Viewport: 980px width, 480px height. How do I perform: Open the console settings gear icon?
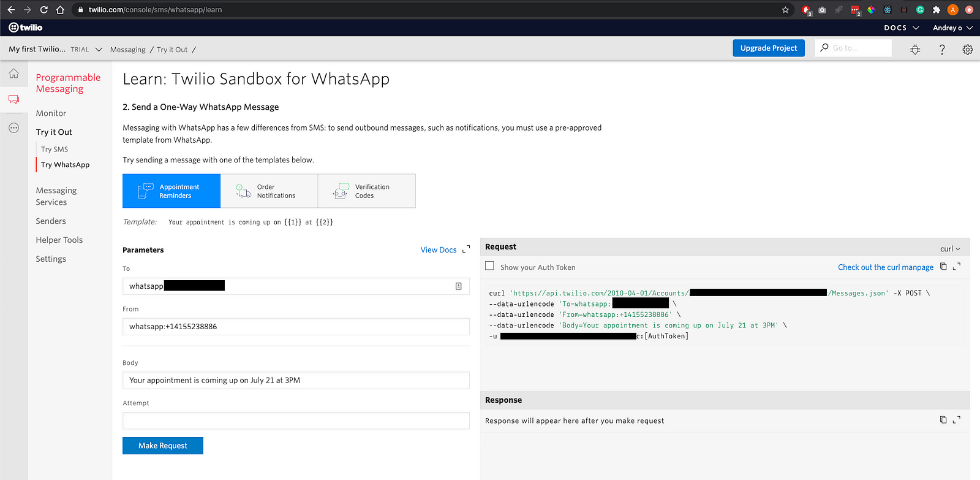tap(968, 50)
